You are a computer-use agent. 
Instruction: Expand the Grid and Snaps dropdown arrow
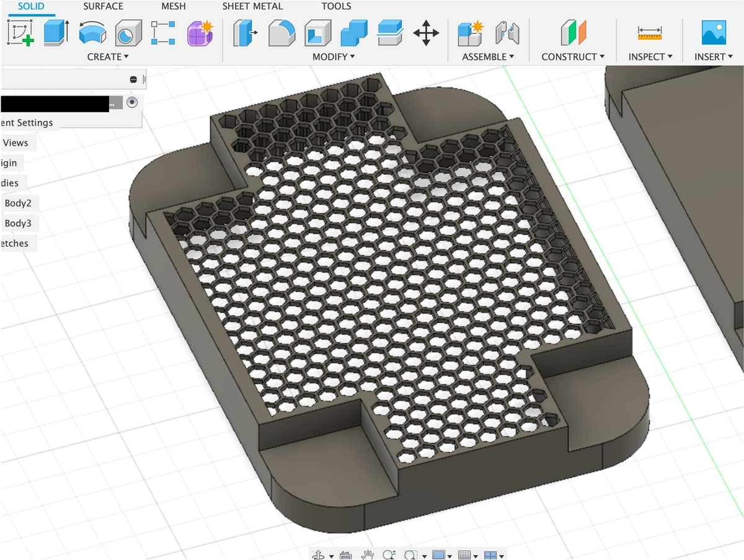coord(476,556)
